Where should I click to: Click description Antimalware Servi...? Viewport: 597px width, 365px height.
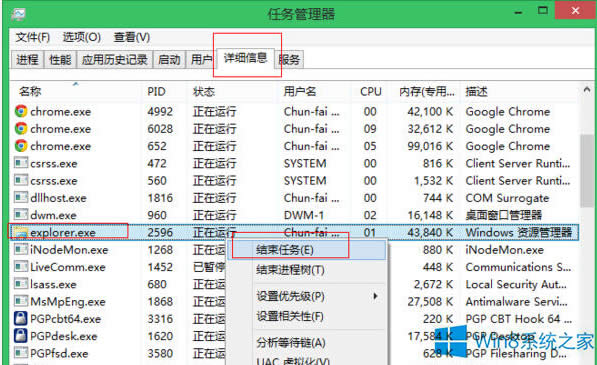(516, 301)
